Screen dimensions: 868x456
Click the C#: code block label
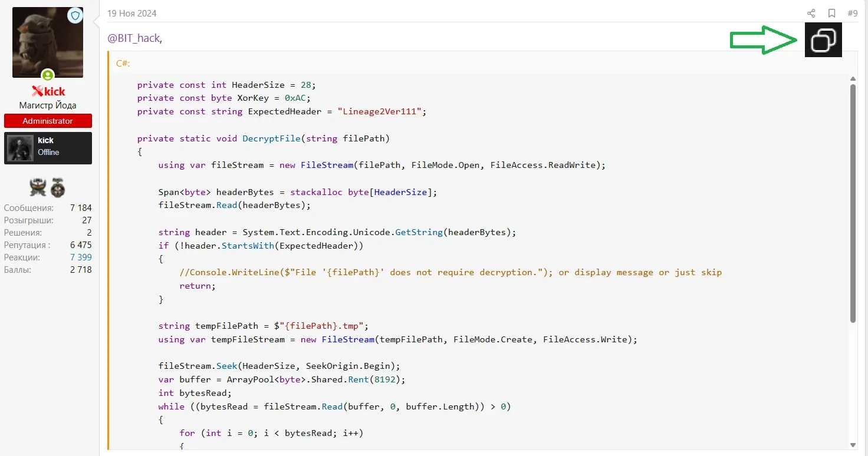123,63
